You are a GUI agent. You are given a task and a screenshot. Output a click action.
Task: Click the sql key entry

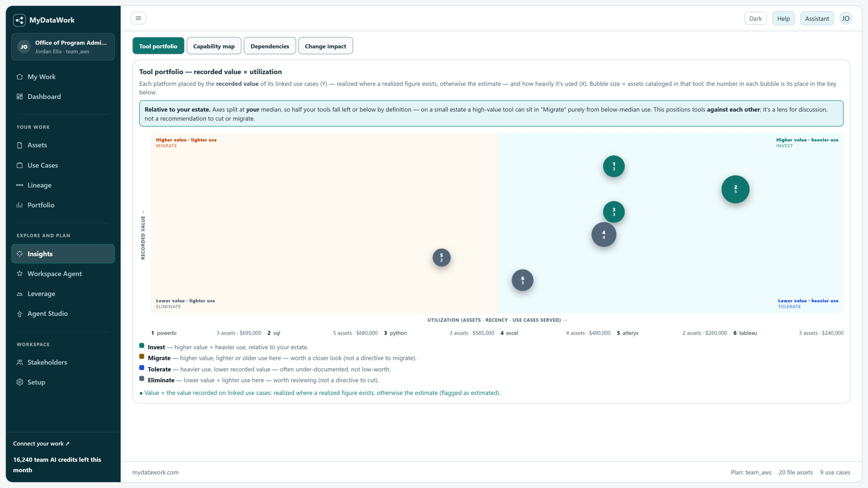pos(323,333)
